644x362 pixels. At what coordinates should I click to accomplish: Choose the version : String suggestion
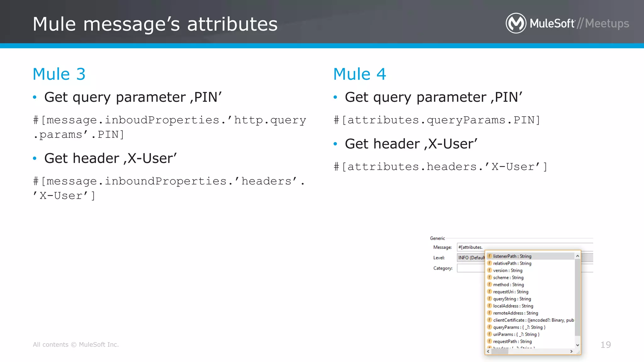530,270
